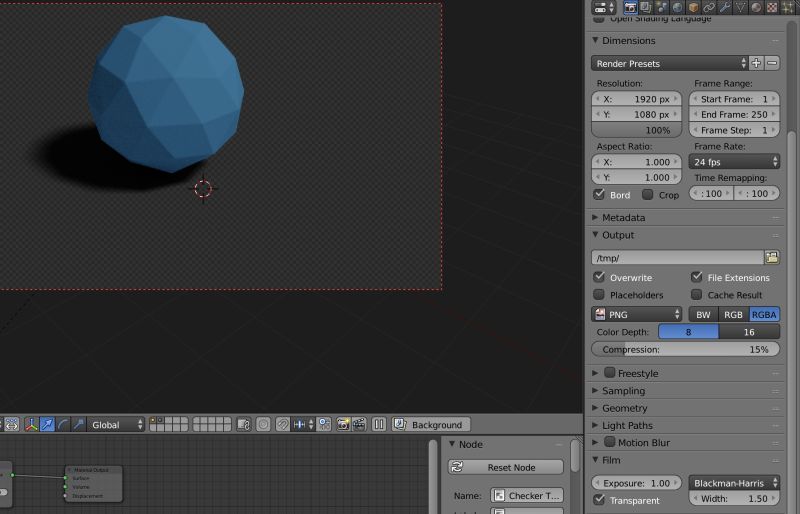Open the properties editor type selector
The image size is (800, 514).
pyautogui.click(x=604, y=7)
